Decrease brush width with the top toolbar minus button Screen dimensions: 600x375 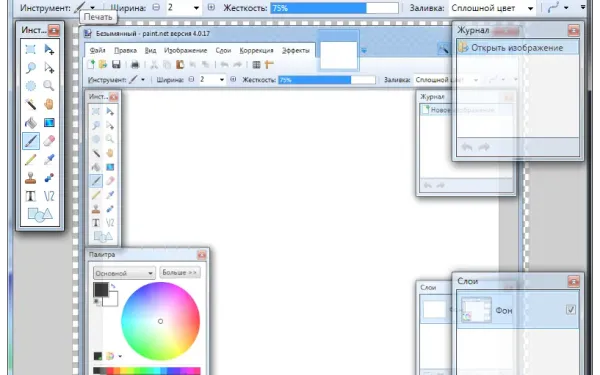click(156, 7)
